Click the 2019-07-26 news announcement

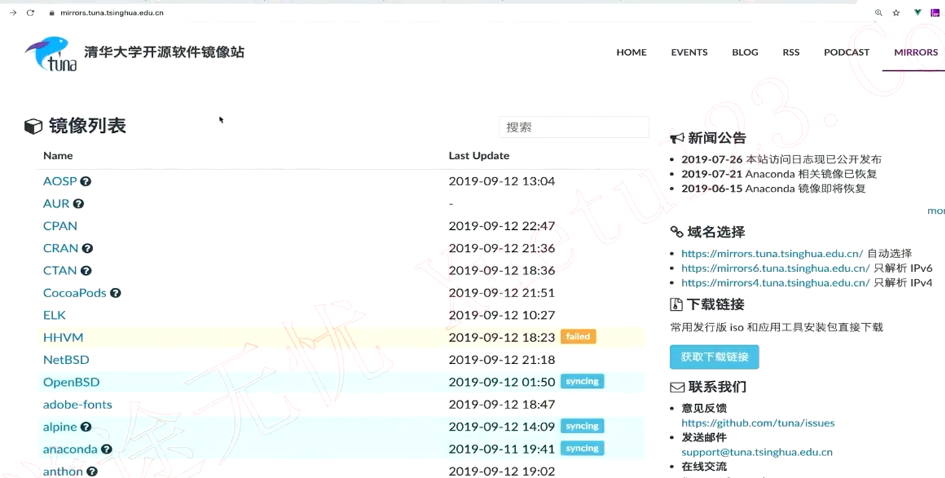[x=781, y=160]
